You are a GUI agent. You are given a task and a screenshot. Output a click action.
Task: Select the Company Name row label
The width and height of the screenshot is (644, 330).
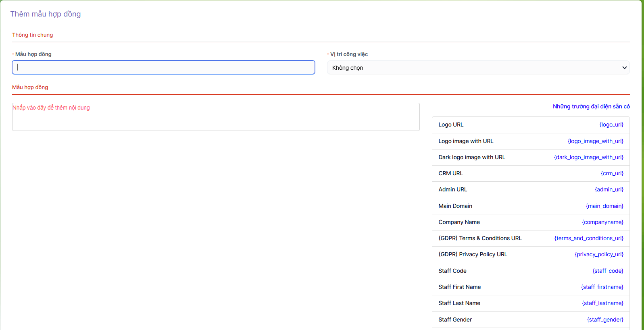pyautogui.click(x=459, y=222)
